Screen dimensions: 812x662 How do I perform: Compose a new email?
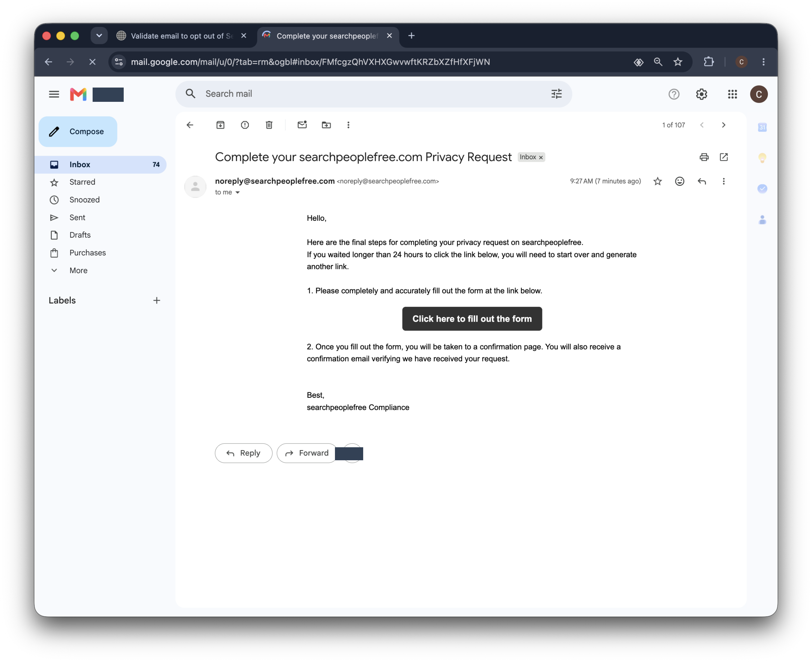click(78, 132)
